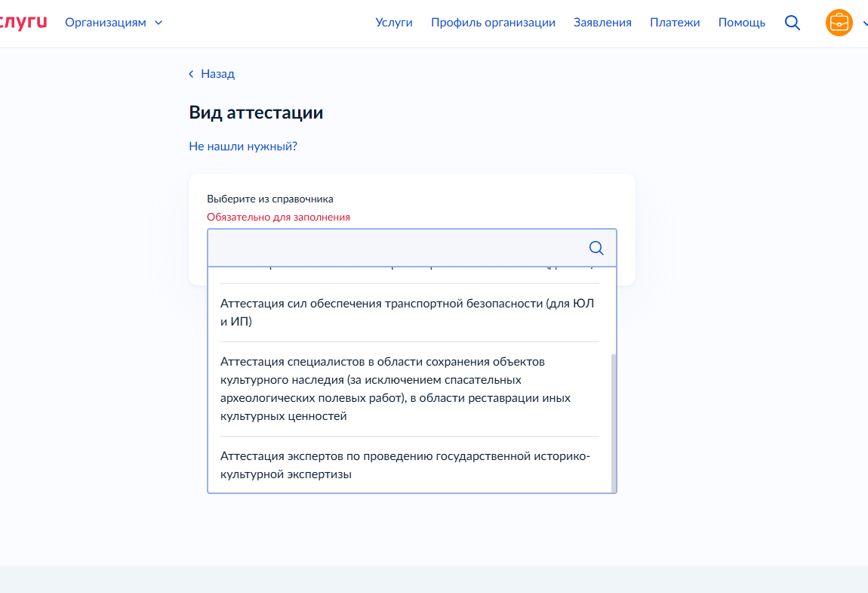Open the Заявления section

602,23
